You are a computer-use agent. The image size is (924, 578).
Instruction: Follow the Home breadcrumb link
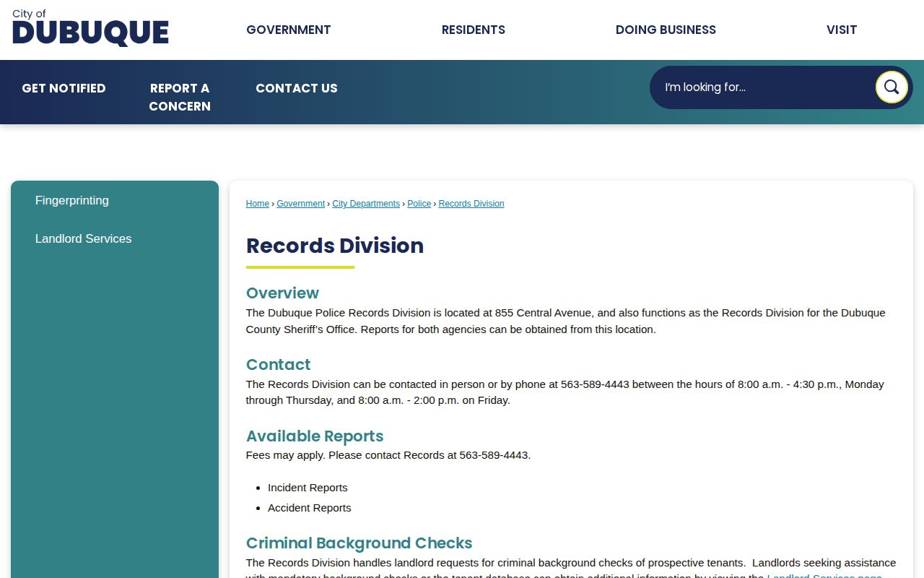(258, 204)
